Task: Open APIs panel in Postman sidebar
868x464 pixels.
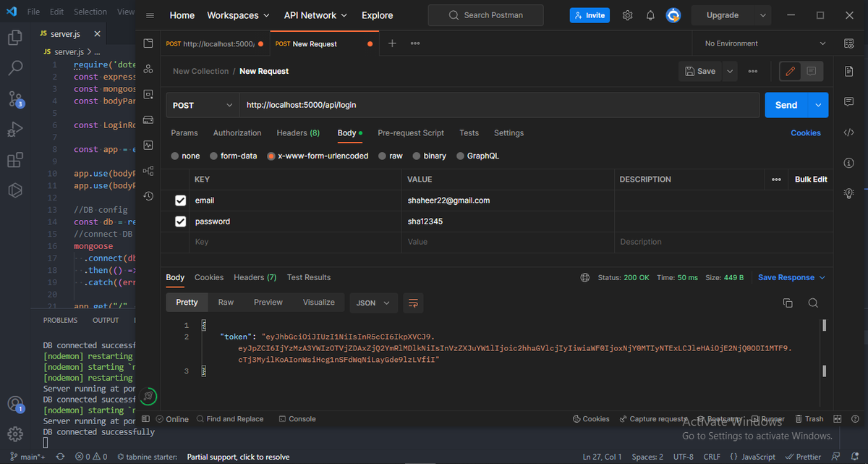Action: pyautogui.click(x=148, y=69)
